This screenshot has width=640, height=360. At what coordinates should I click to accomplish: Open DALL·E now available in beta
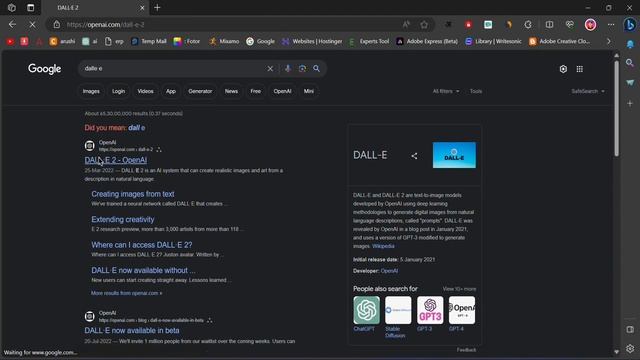pos(132,331)
